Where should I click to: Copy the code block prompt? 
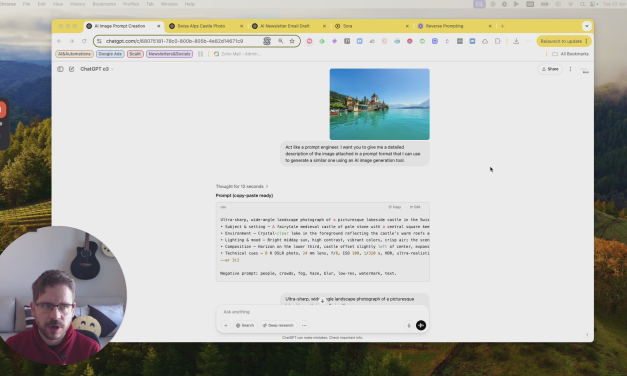pos(395,207)
